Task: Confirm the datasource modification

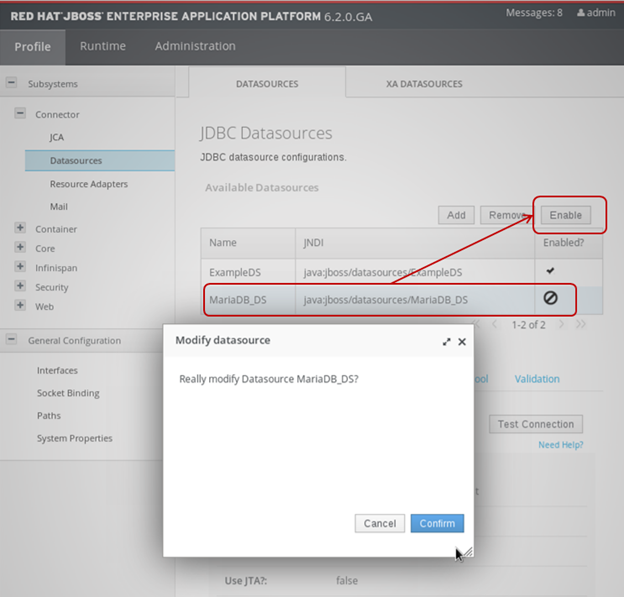Action: tap(436, 523)
